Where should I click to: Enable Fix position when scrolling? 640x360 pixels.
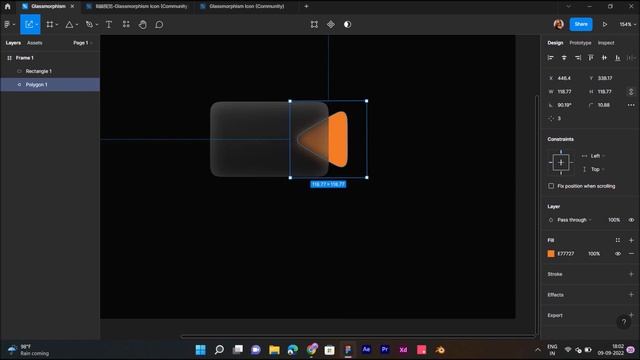551,186
